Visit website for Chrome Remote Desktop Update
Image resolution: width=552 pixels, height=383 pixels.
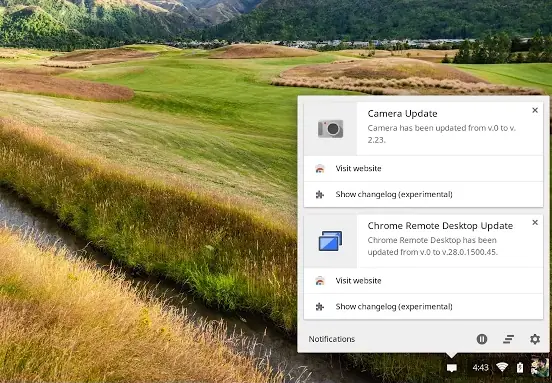[x=423, y=281]
